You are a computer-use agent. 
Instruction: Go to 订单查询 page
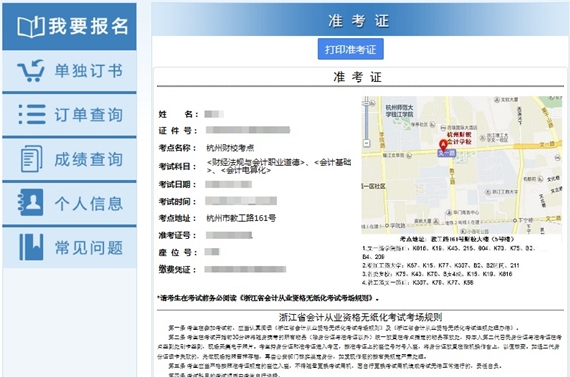coord(69,115)
